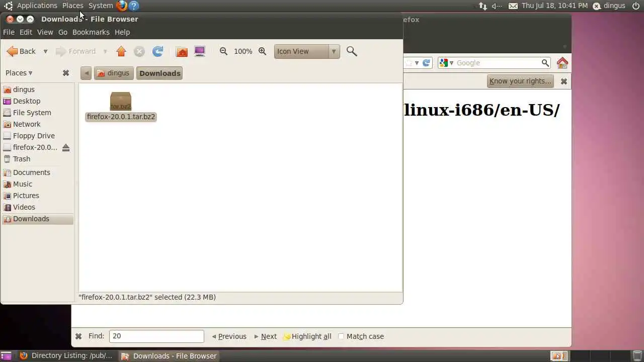Click the blue Help launcher icon
The height and width of the screenshot is (362, 644).
coord(133,6)
